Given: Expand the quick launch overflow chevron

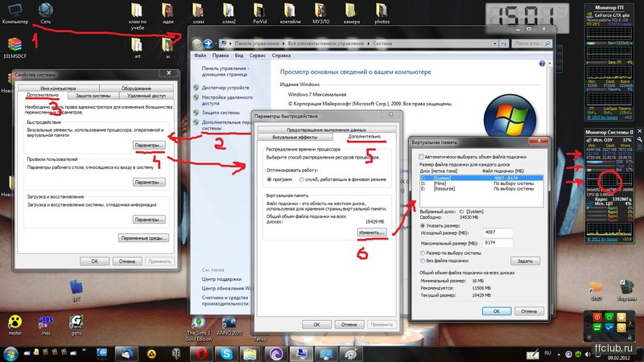Looking at the screenshot, I should click(84, 351).
